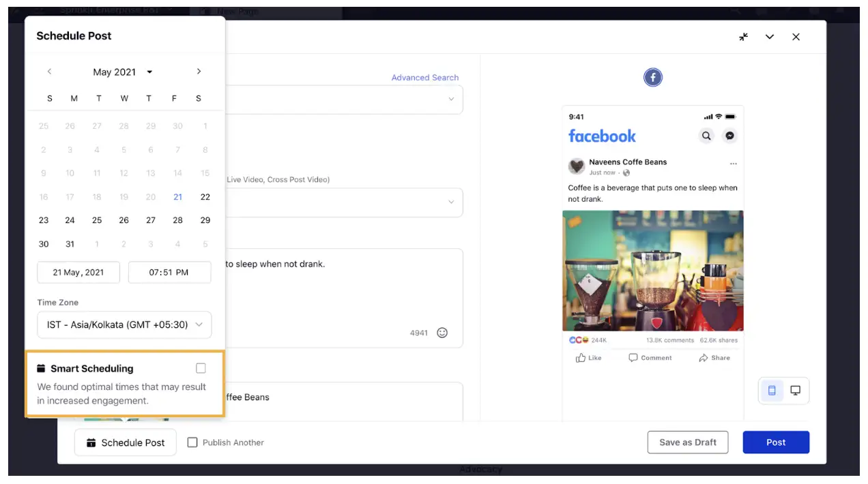
Task: Click Comment in Facebook preview
Action: click(650, 358)
